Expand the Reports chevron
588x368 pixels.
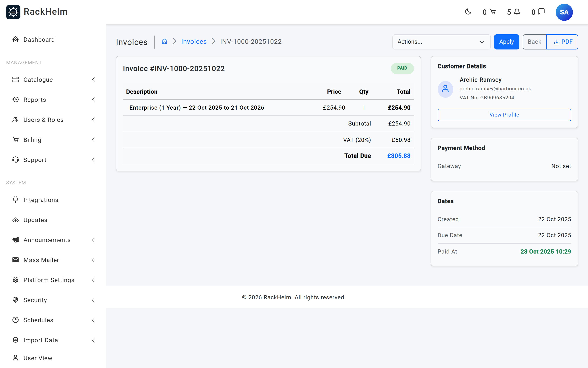pos(93,100)
